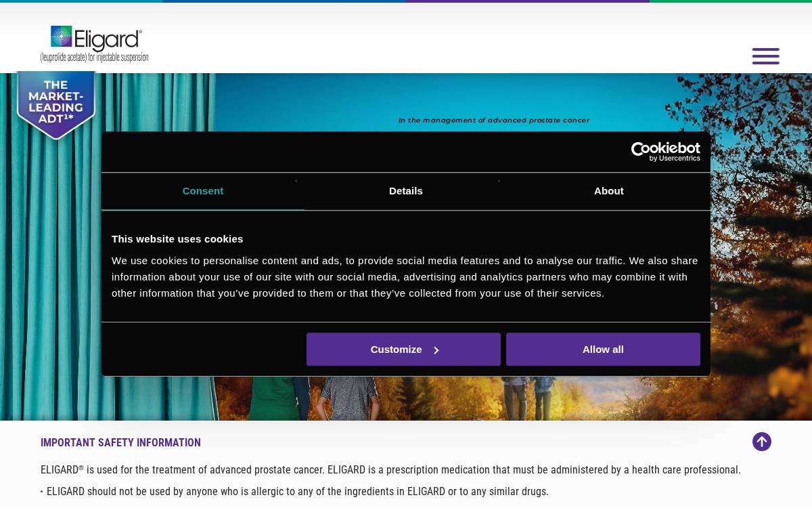Click the sentence starting 'ELIGARD® is used for the treatment'
812x508 pixels.
(390, 469)
